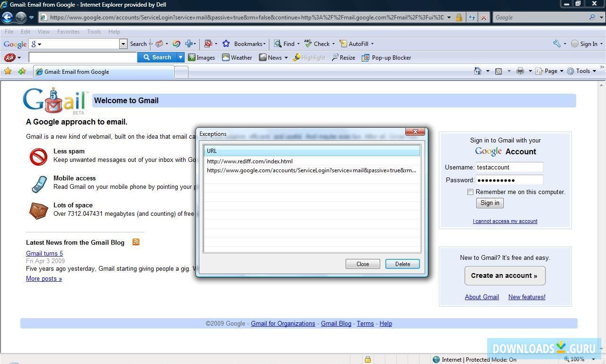
Task: Open the Favorites Center star
Action: (8, 71)
